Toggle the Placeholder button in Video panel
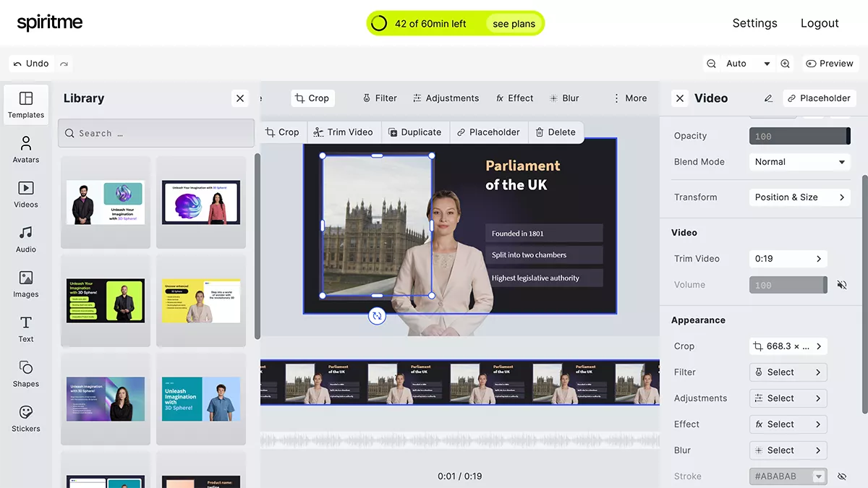This screenshot has height=488, width=868. coord(819,98)
